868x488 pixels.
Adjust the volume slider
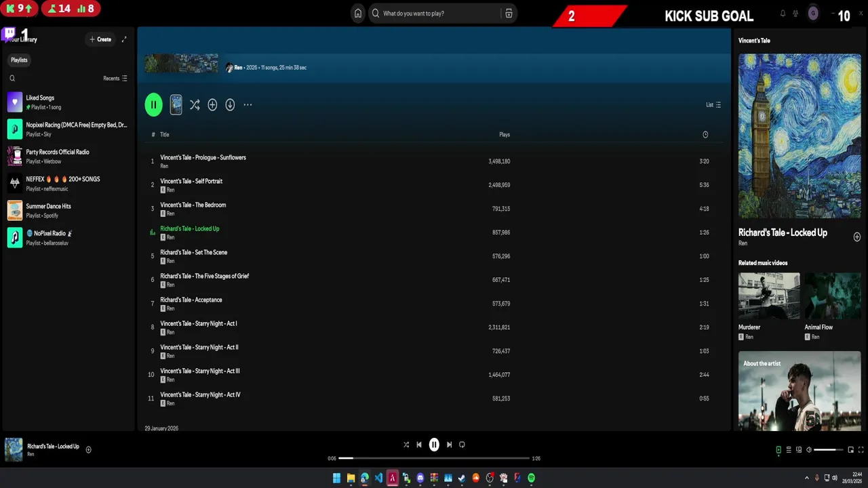pyautogui.click(x=829, y=450)
